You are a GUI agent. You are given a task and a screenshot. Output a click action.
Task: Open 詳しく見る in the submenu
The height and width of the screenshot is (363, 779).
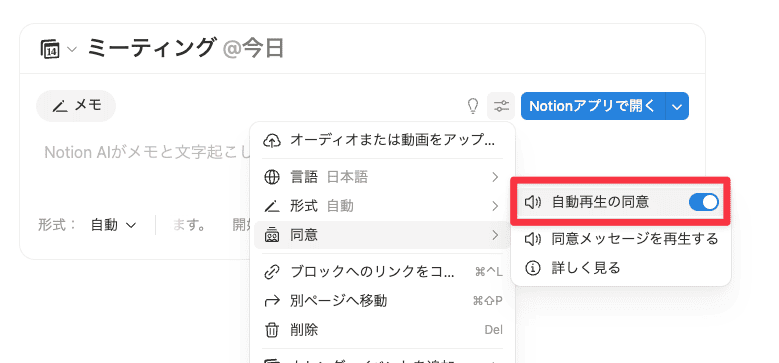click(621, 268)
